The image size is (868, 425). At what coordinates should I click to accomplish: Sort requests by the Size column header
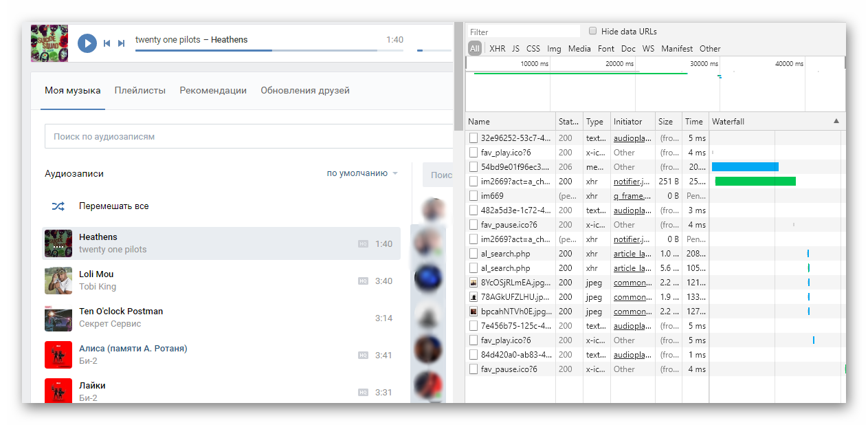point(665,122)
